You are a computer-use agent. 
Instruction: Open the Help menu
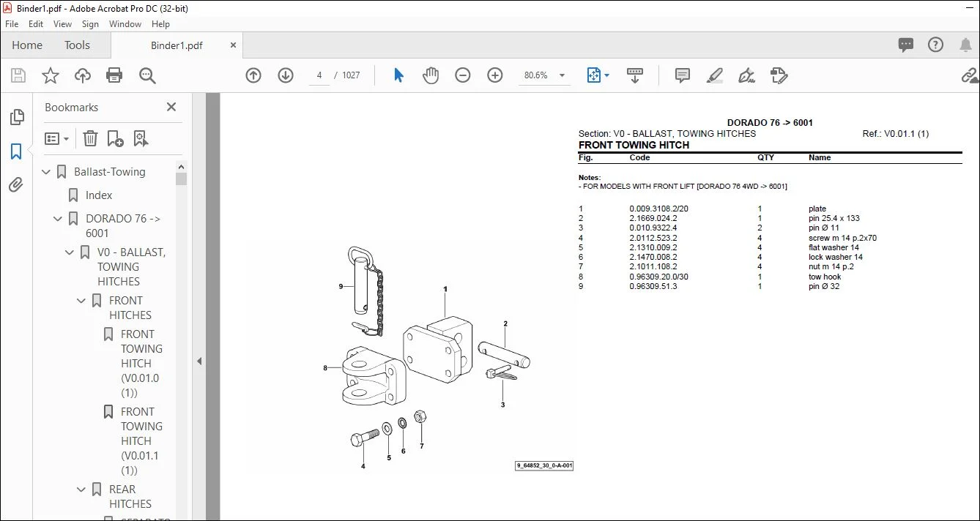(x=161, y=24)
